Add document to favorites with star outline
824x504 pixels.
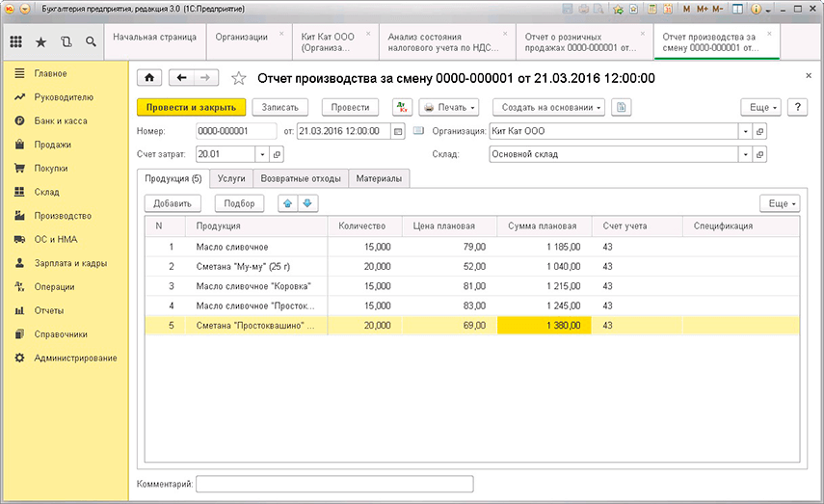[x=239, y=78]
